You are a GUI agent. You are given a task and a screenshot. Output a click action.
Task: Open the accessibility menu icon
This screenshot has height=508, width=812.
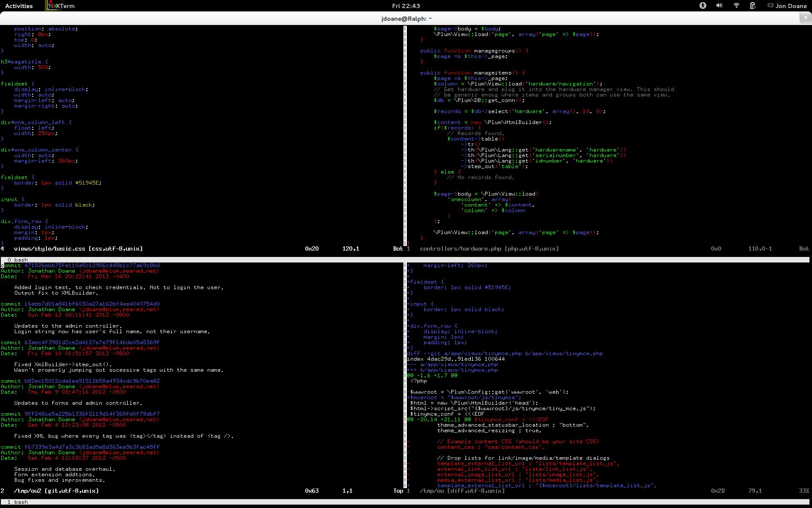(x=702, y=6)
